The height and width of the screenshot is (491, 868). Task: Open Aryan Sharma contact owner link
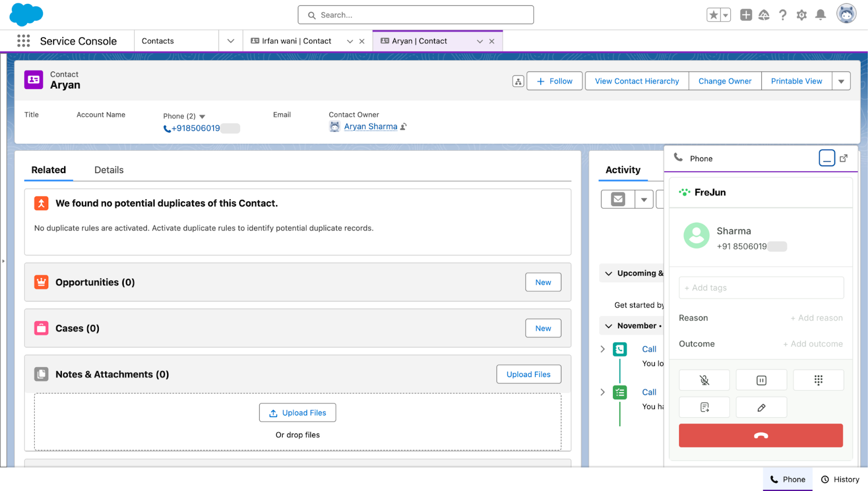tap(371, 127)
